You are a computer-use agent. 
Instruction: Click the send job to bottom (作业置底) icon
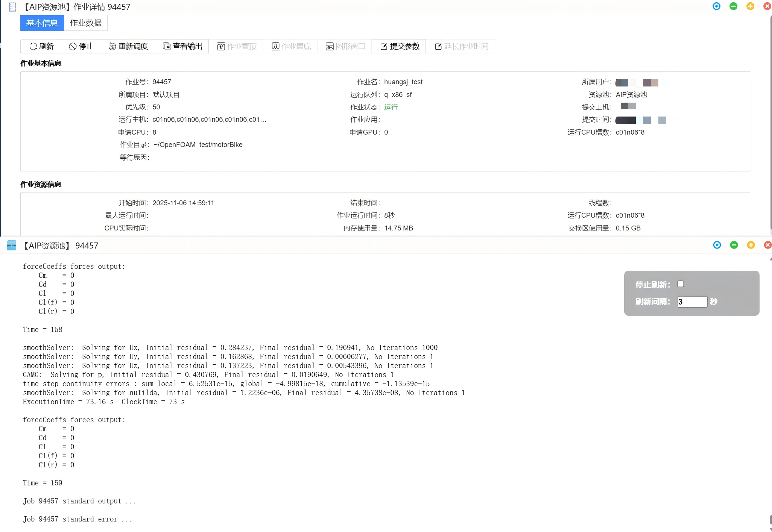(x=275, y=46)
